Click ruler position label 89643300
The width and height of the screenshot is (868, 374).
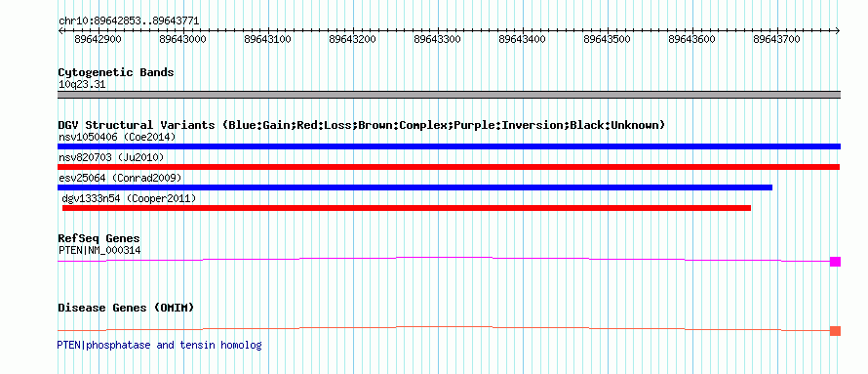438,39
